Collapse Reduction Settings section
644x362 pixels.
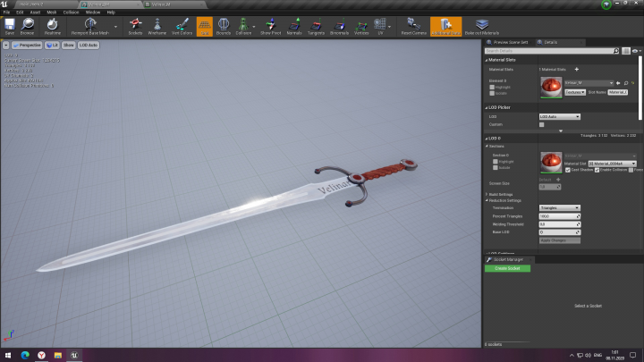487,200
